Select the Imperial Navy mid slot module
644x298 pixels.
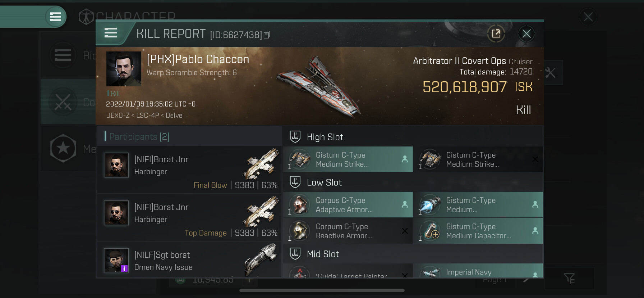(478, 272)
